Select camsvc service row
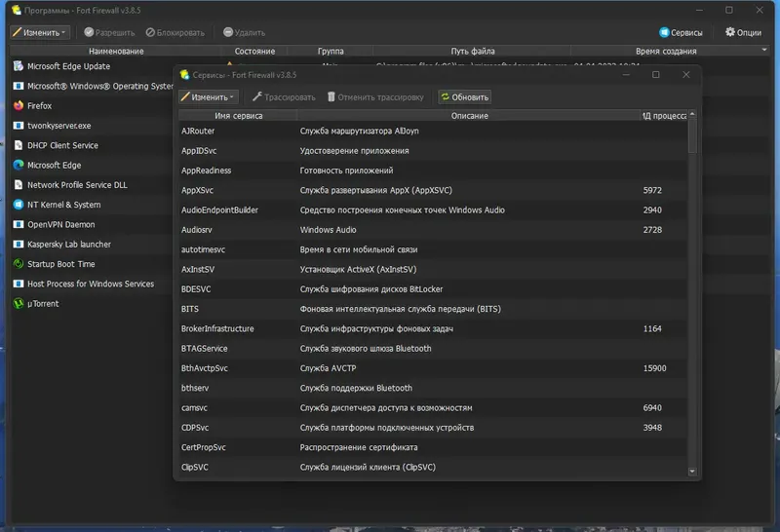780x532 pixels. point(433,407)
